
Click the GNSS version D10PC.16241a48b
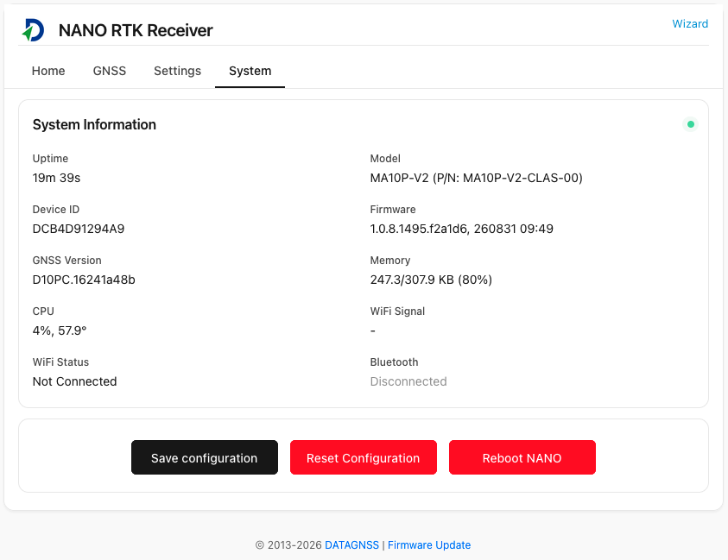[x=84, y=280]
